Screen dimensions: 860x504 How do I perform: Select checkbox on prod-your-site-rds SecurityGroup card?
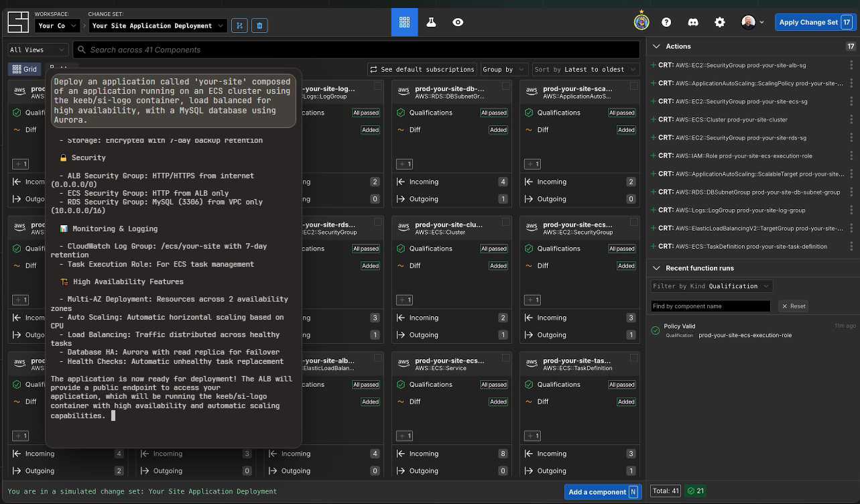[x=378, y=223]
